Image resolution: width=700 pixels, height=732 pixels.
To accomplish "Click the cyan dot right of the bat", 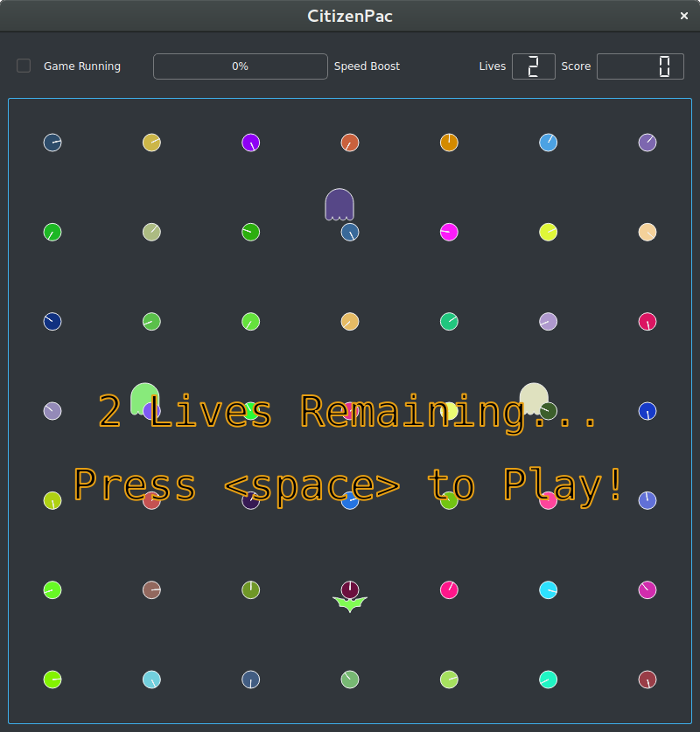I will click(548, 589).
